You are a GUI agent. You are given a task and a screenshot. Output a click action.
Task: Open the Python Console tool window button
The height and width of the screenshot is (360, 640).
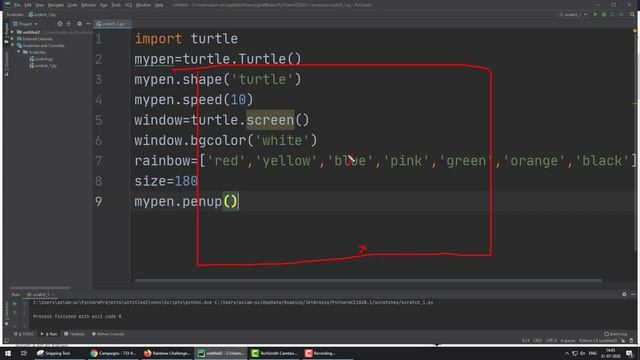tap(108, 334)
